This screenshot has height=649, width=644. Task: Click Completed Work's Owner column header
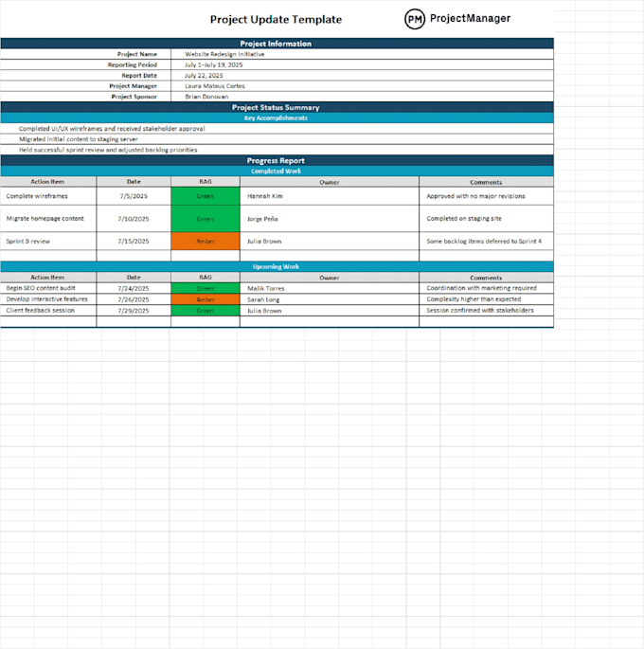tap(330, 182)
